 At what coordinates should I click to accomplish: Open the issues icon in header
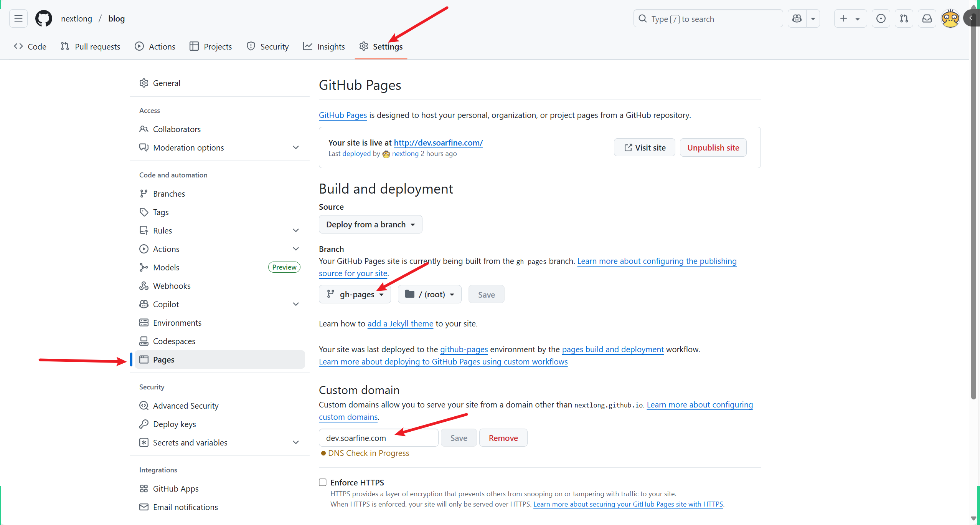881,18
